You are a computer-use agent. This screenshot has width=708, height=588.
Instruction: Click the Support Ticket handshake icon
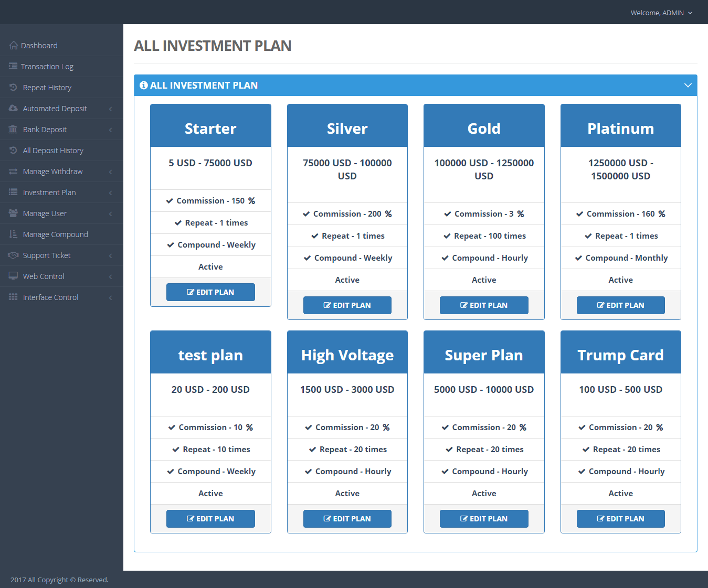tap(13, 255)
